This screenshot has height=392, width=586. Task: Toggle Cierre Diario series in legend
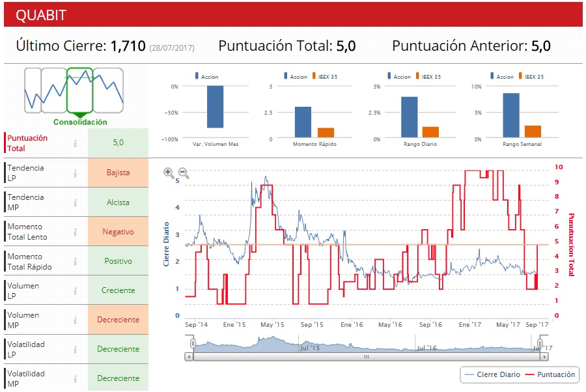[492, 374]
